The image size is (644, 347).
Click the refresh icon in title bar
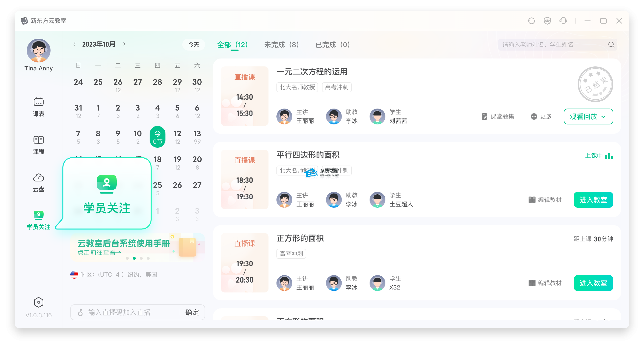point(531,21)
